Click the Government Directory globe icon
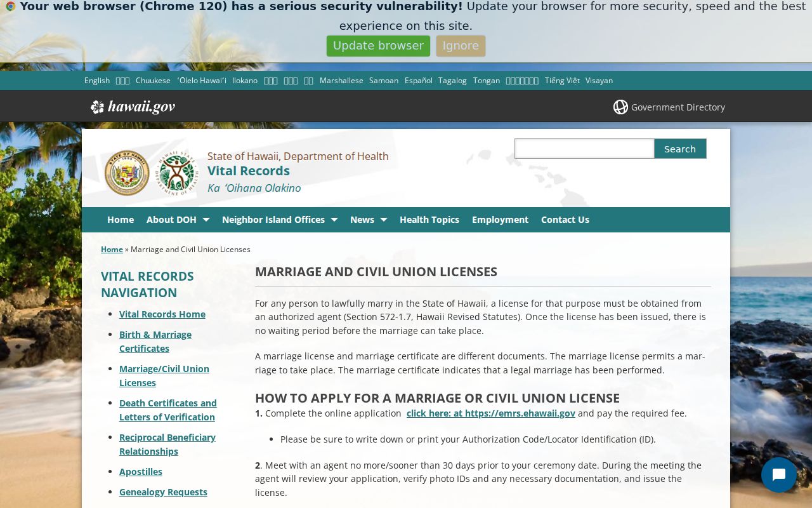 (620, 107)
